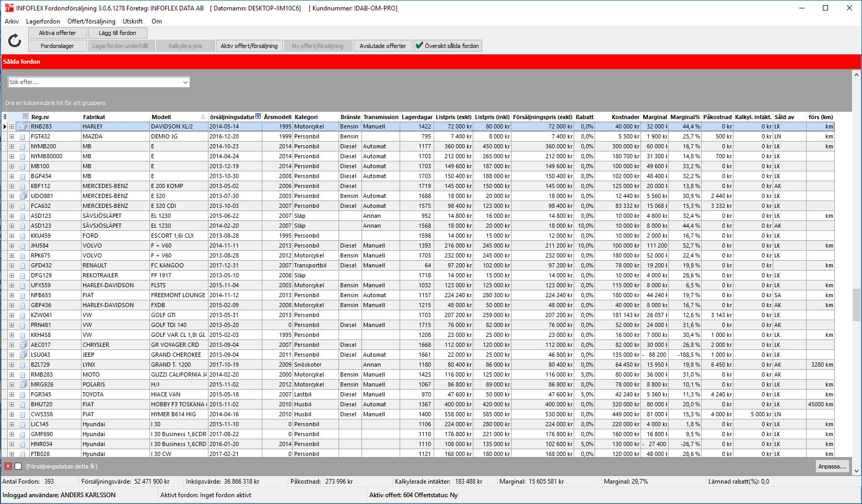Click document icon on HNR034 row
The image size is (862, 504).
tap(22, 444)
